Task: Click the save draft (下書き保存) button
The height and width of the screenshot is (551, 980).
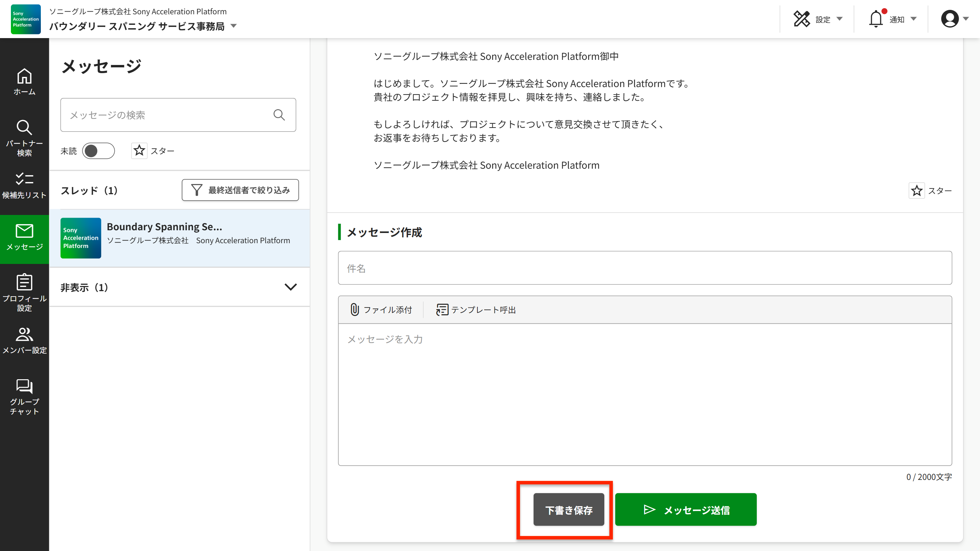Action: (x=568, y=510)
